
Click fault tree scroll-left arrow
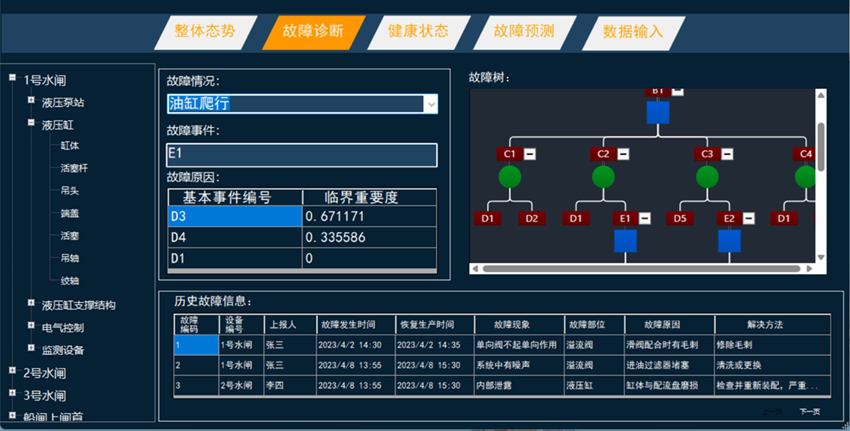tap(475, 268)
